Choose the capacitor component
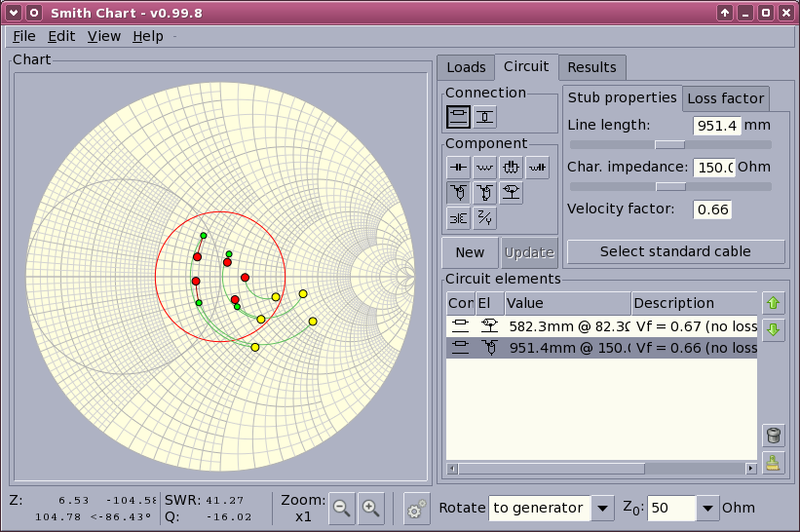This screenshot has height=532, width=800. [458, 168]
